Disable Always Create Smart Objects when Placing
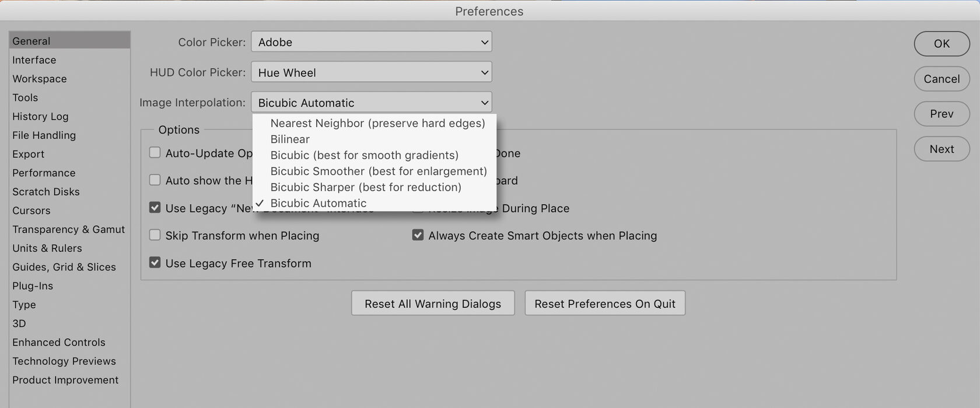 [418, 235]
